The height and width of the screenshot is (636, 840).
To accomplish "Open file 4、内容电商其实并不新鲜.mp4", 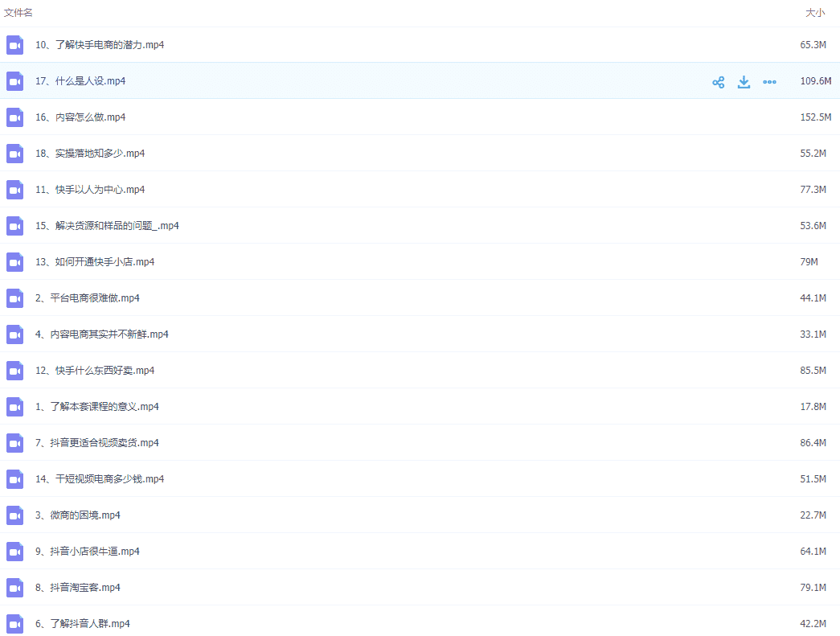I will point(102,334).
